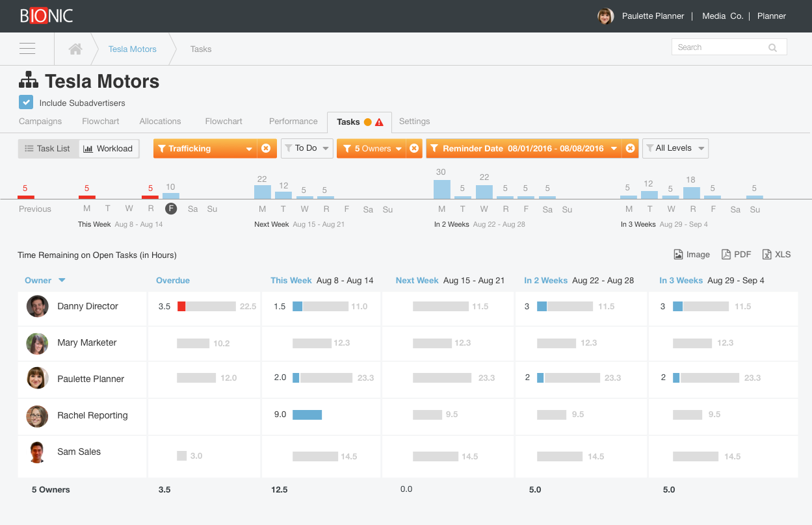Image resolution: width=812 pixels, height=525 pixels.
Task: Click the bar labeled 30 in timeline
Action: point(441,189)
